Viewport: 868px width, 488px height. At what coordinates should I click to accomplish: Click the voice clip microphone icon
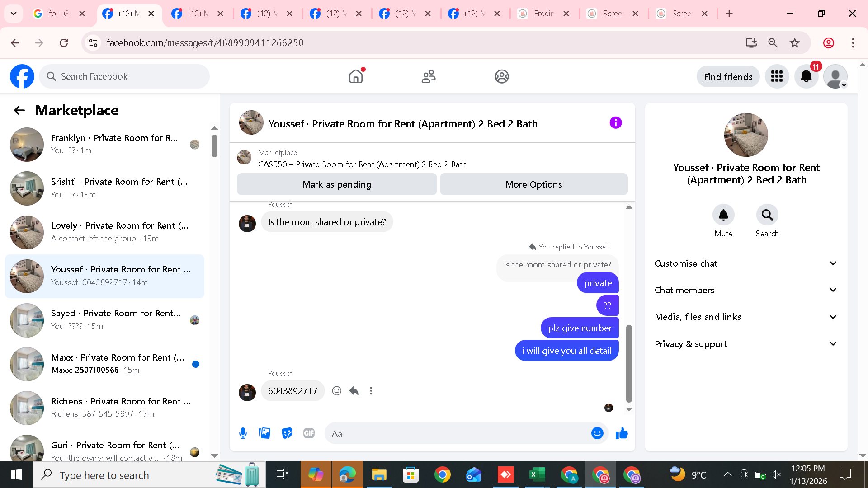click(243, 433)
